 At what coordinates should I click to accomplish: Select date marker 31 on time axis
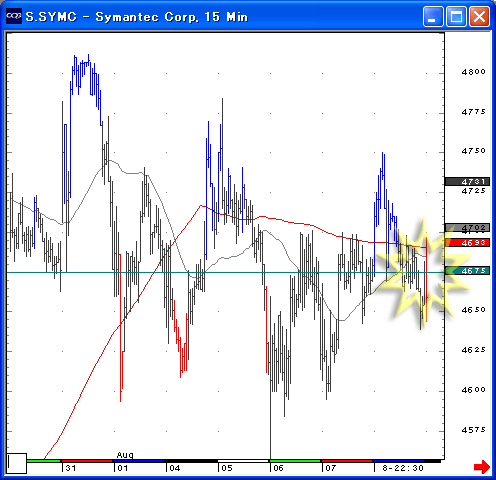[x=71, y=468]
